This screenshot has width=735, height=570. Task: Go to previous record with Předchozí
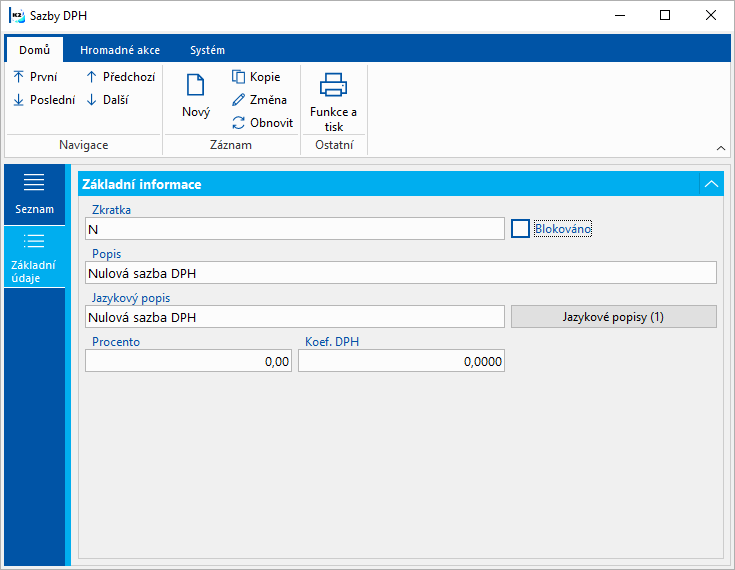coord(120,77)
